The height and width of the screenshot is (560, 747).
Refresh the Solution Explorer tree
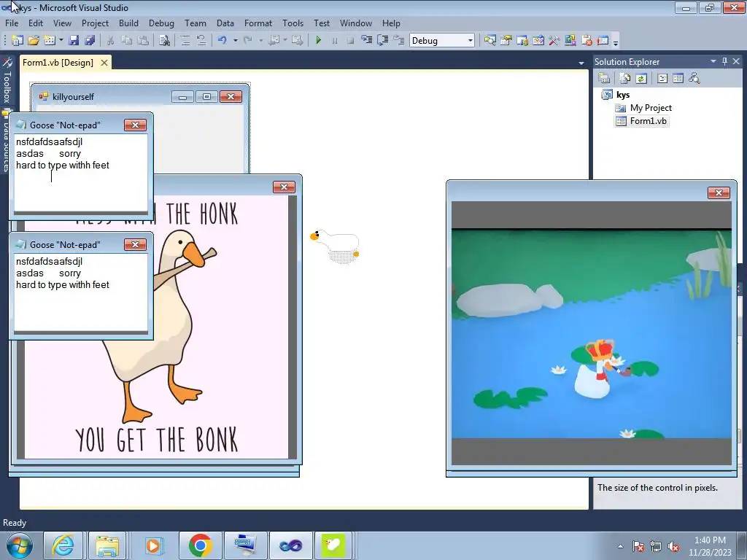click(641, 78)
